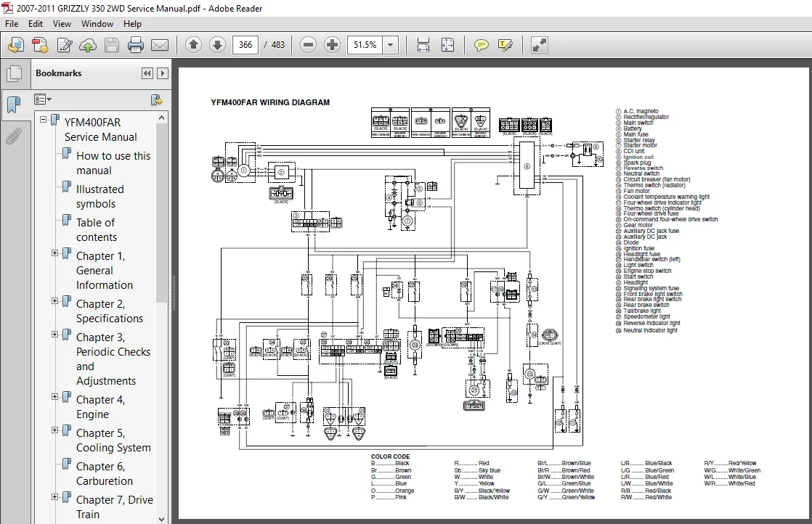
Task: Open 'Illustrated symbols' bookmark
Action: 100,197
